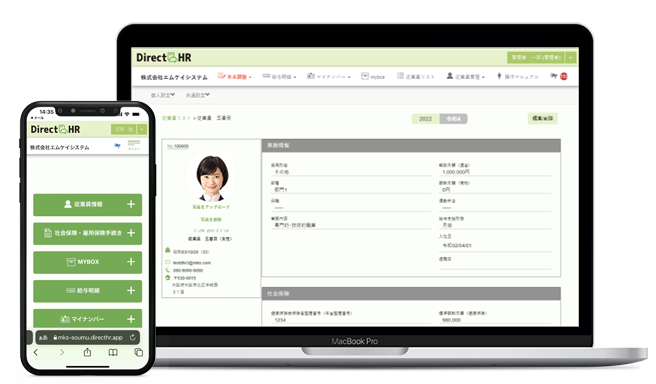Viewport: 656px width, 384px height.
Task: Open the 年末調整 dropdown menu
Action: coord(235,77)
